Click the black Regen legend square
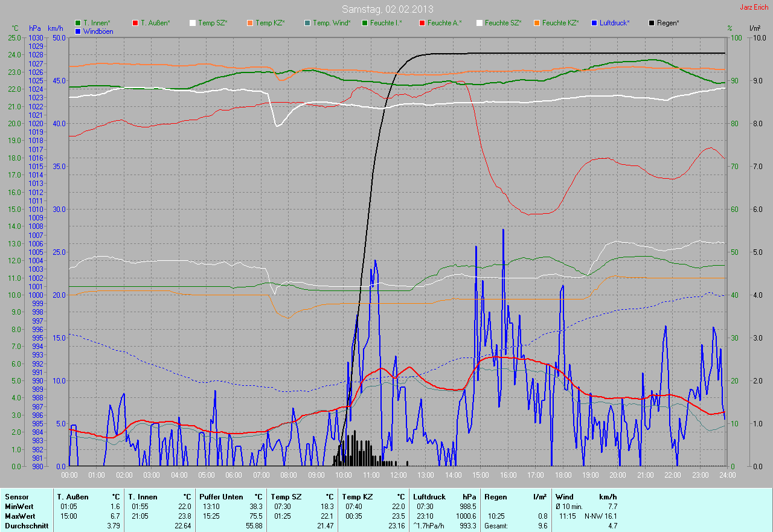Screen dimensions: 773x532 652,23
